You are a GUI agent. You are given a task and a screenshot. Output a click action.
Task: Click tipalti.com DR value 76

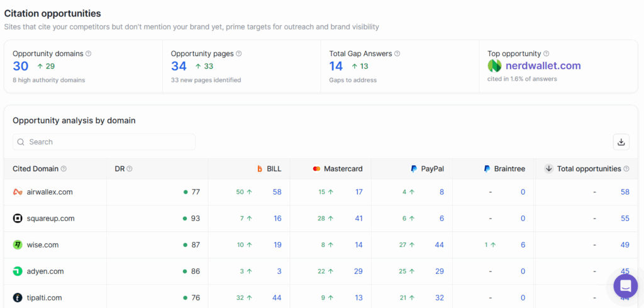[196, 298]
